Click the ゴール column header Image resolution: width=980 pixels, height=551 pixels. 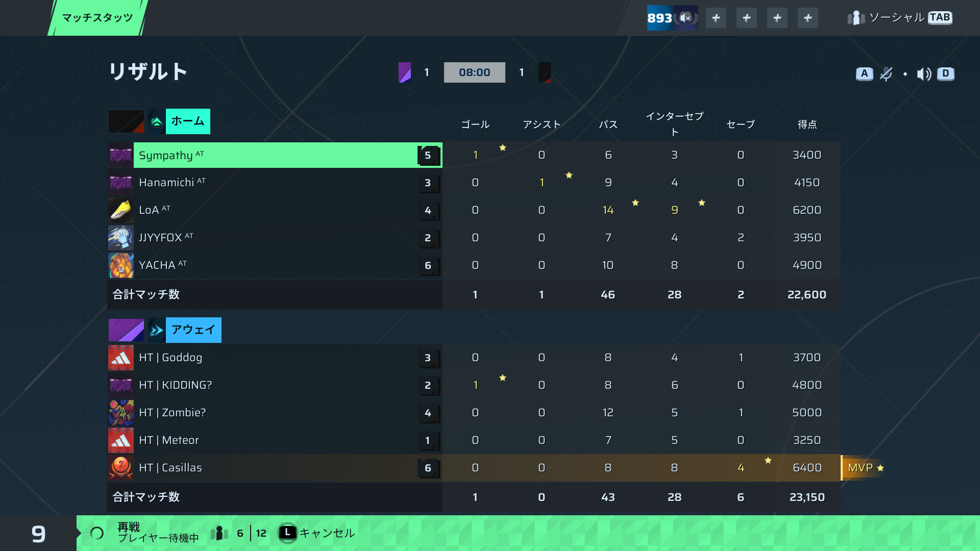(475, 124)
